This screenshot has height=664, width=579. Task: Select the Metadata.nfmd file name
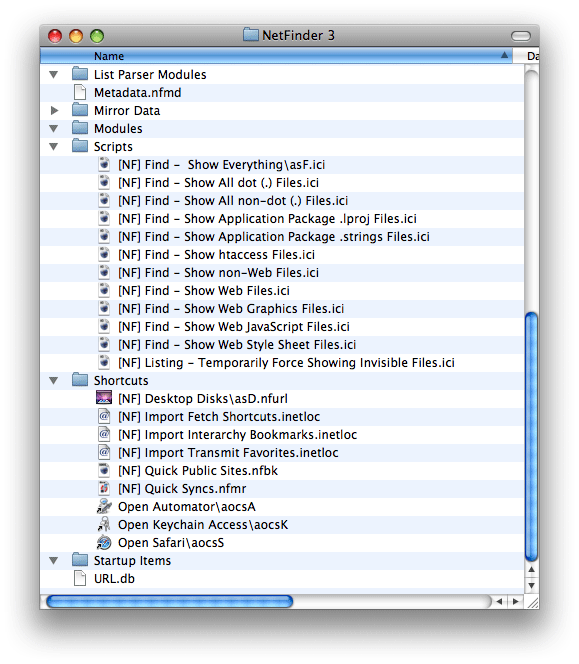[x=138, y=93]
